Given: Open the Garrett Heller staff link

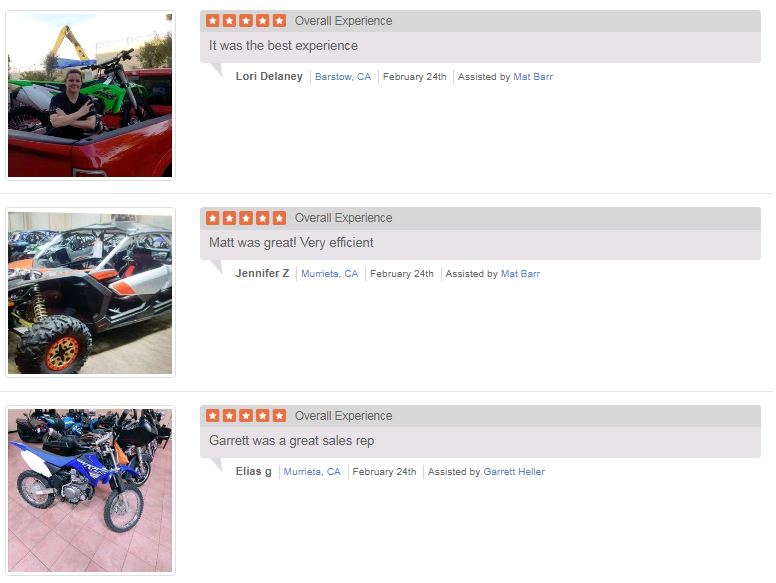Looking at the screenshot, I should 514,472.
